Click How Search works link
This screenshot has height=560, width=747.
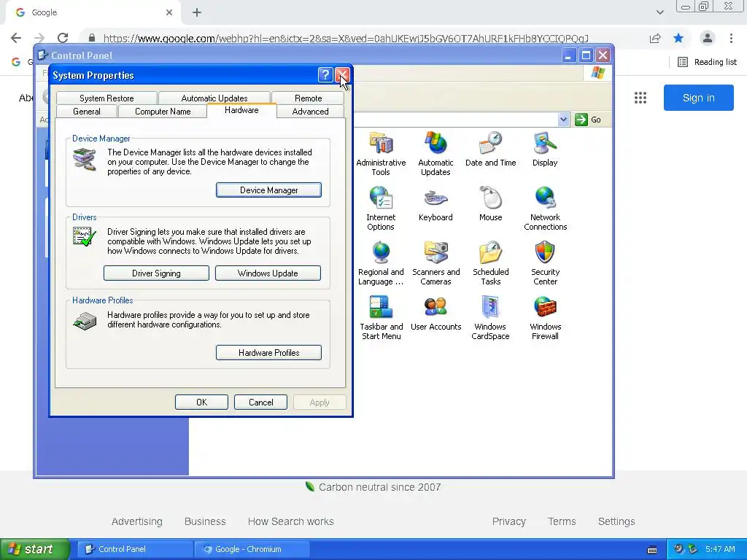(290, 521)
